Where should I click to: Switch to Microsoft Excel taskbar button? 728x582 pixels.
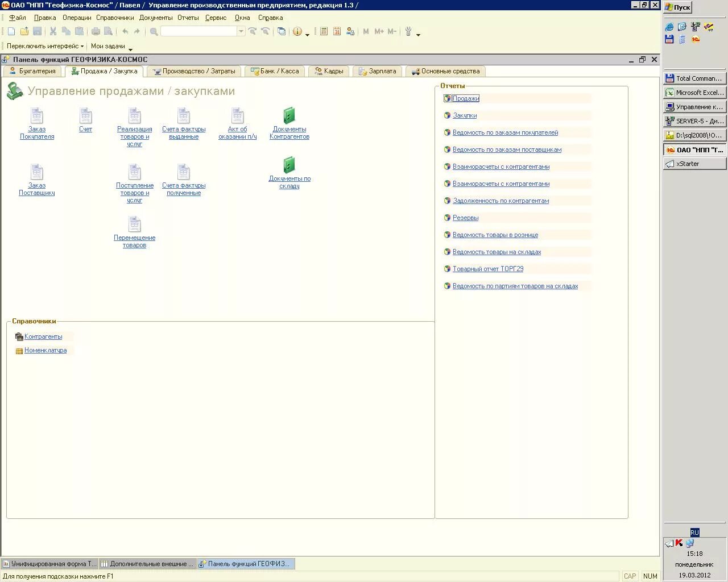694,93
